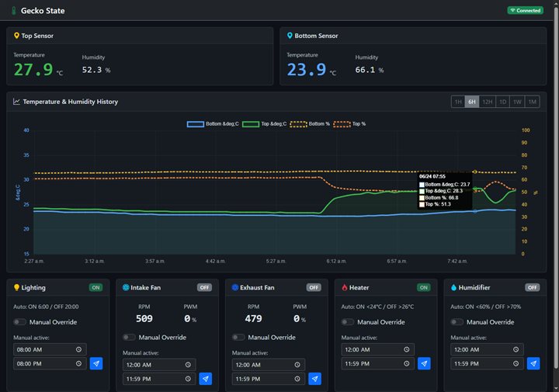Click the Humidifier water drop icon
The image size is (559, 392).
(453, 287)
